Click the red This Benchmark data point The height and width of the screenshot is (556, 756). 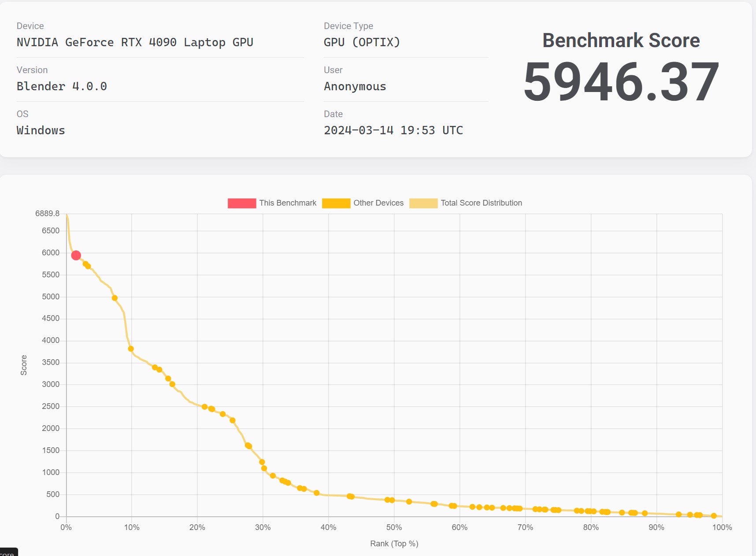coord(76,255)
